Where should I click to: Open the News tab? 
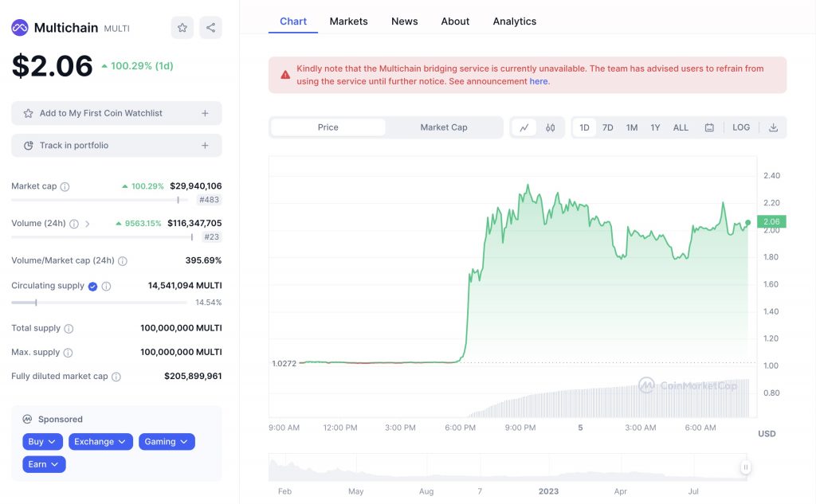pos(404,21)
